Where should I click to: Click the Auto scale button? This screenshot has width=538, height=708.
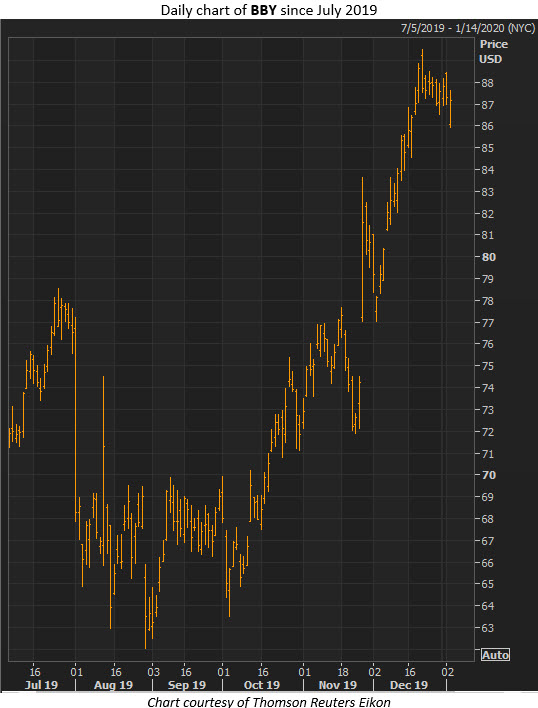click(x=495, y=655)
